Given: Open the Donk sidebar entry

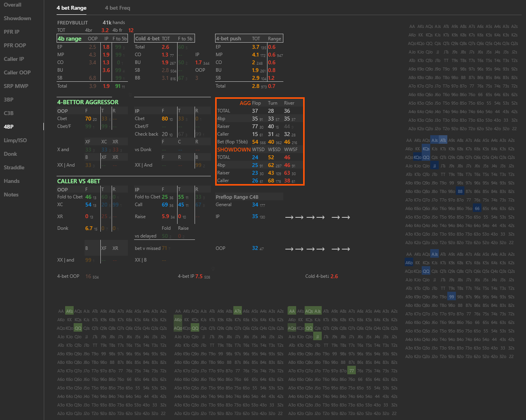Looking at the screenshot, I should 10,154.
